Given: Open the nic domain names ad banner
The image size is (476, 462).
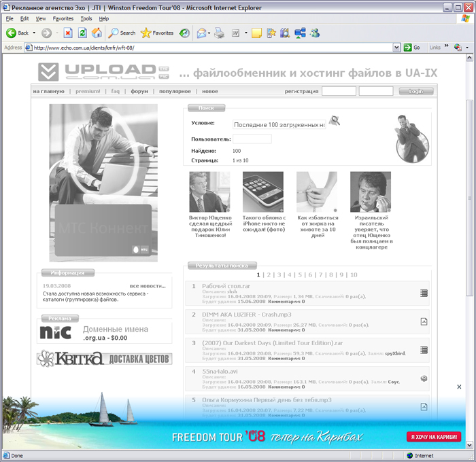Looking at the screenshot, I should (x=105, y=333).
